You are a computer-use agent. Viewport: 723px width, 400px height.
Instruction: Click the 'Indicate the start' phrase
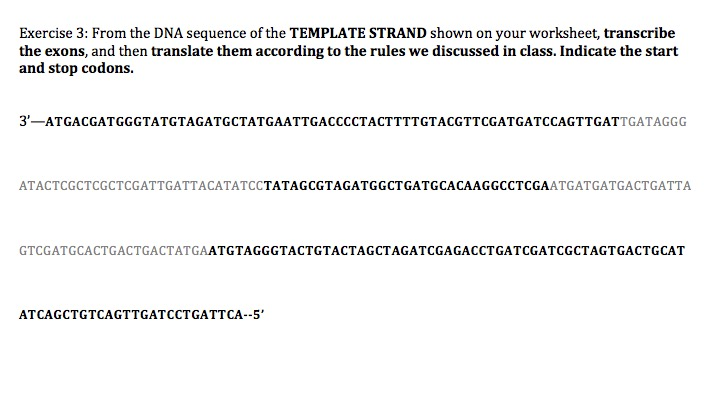click(619, 51)
